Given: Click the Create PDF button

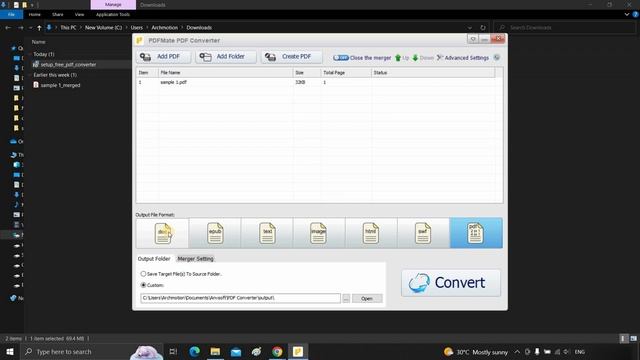Looking at the screenshot, I should (291, 57).
